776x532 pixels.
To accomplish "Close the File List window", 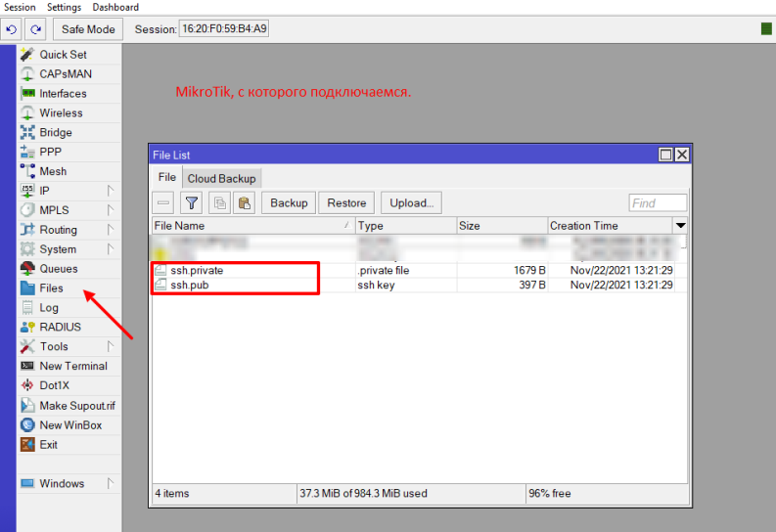I will click(682, 155).
